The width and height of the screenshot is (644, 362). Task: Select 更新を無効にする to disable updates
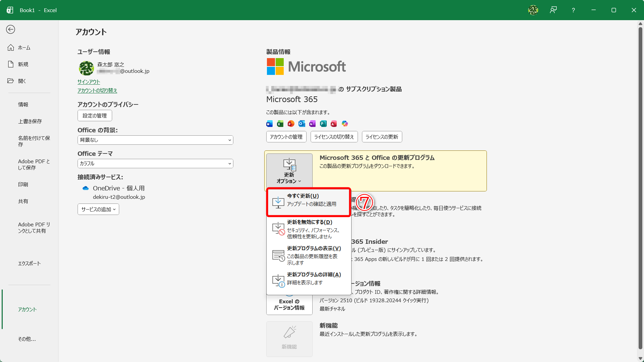(x=308, y=228)
